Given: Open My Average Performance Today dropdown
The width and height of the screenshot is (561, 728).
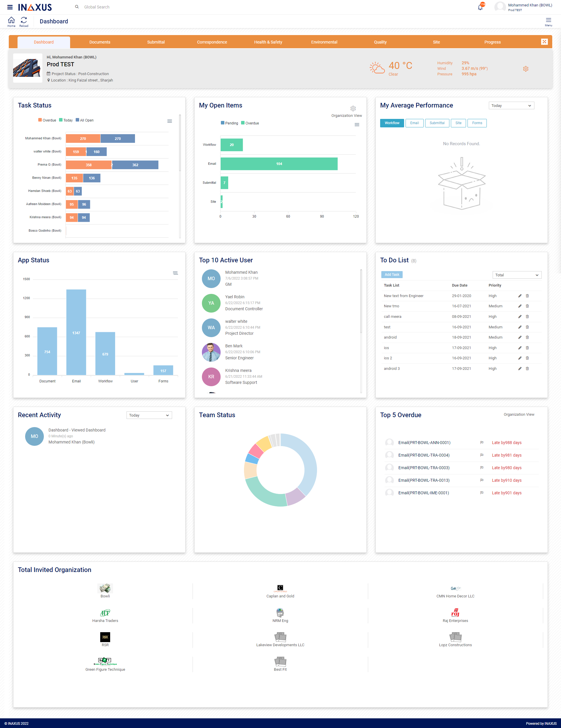Looking at the screenshot, I should pos(511,106).
